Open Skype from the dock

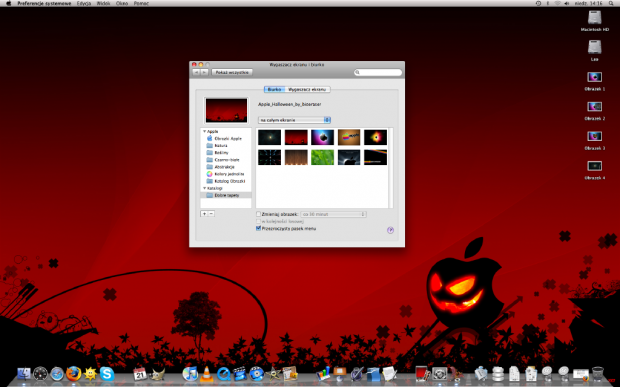tap(107, 374)
